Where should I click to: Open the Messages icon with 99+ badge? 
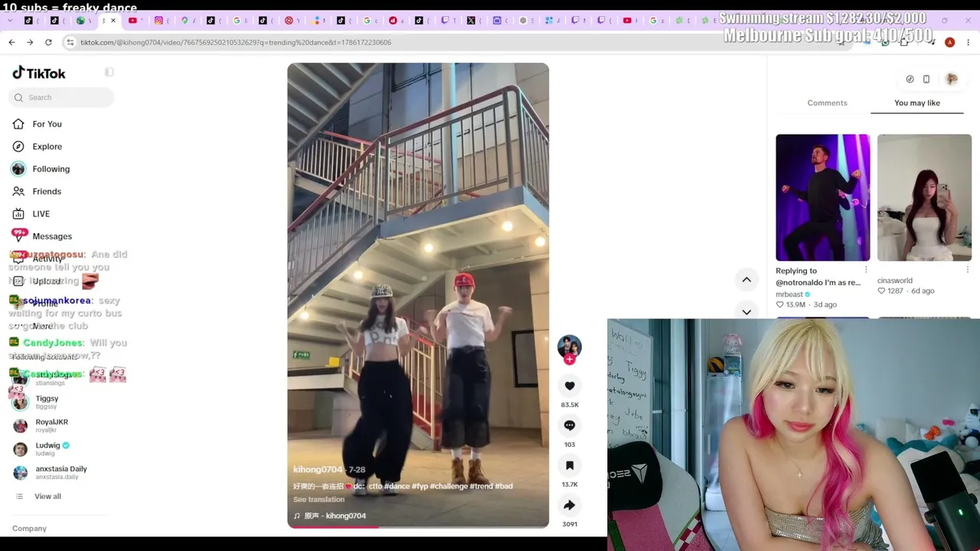[x=19, y=235]
